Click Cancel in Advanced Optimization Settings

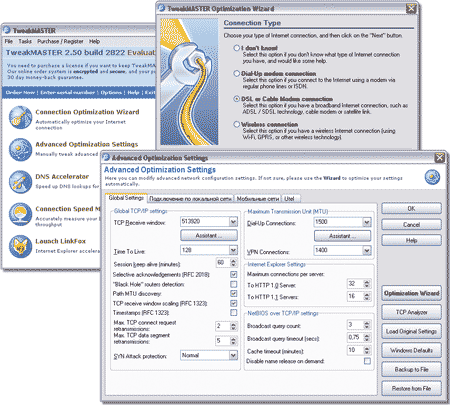click(411, 224)
